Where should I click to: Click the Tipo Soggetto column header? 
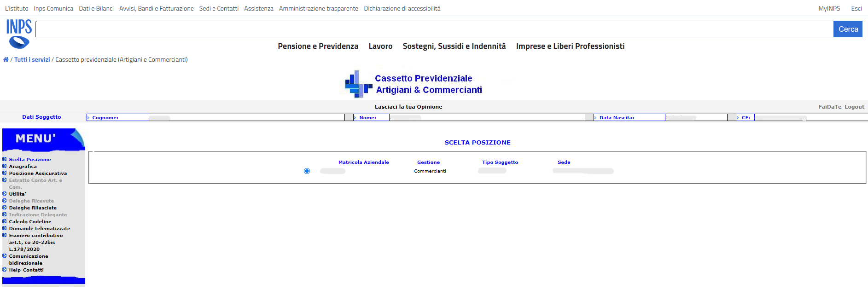click(x=500, y=162)
